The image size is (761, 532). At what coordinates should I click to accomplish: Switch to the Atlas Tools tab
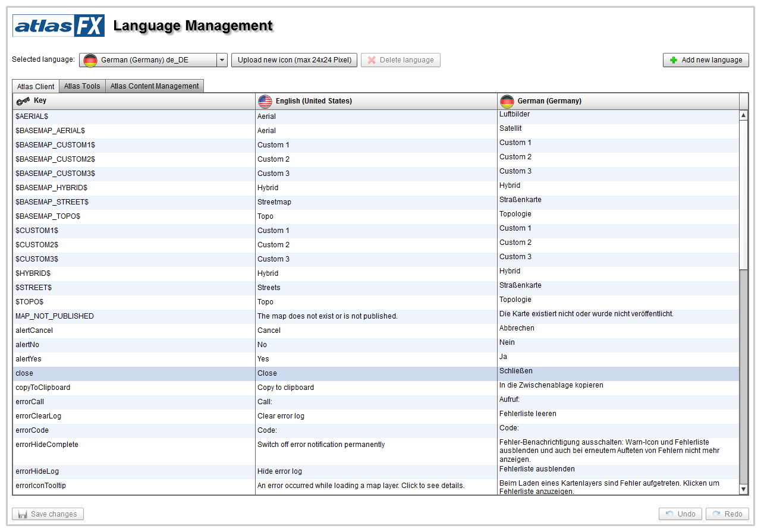click(x=82, y=86)
